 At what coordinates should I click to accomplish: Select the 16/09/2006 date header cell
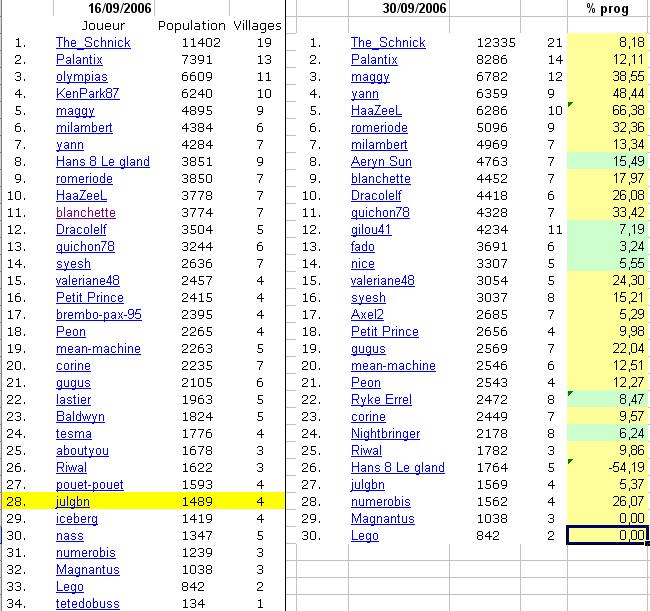pos(119,8)
